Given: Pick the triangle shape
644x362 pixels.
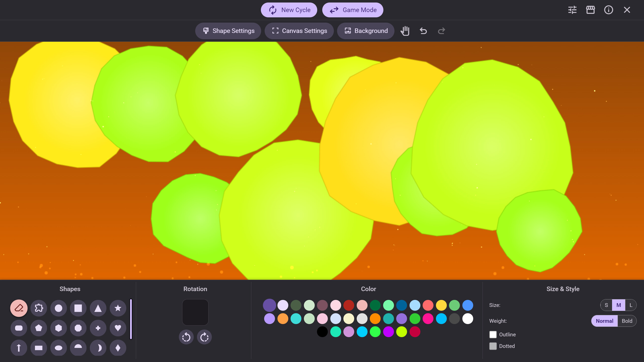Looking at the screenshot, I should (x=98, y=308).
